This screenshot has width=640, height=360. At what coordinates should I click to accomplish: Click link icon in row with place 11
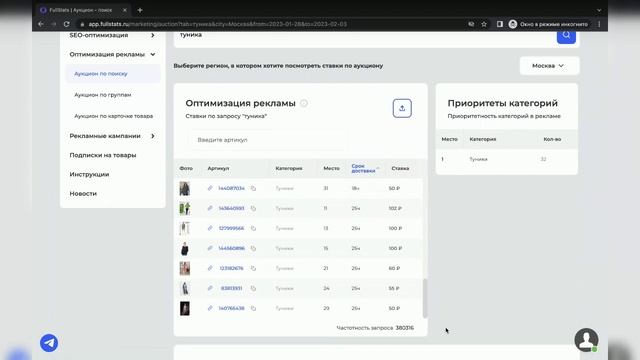tap(210, 208)
